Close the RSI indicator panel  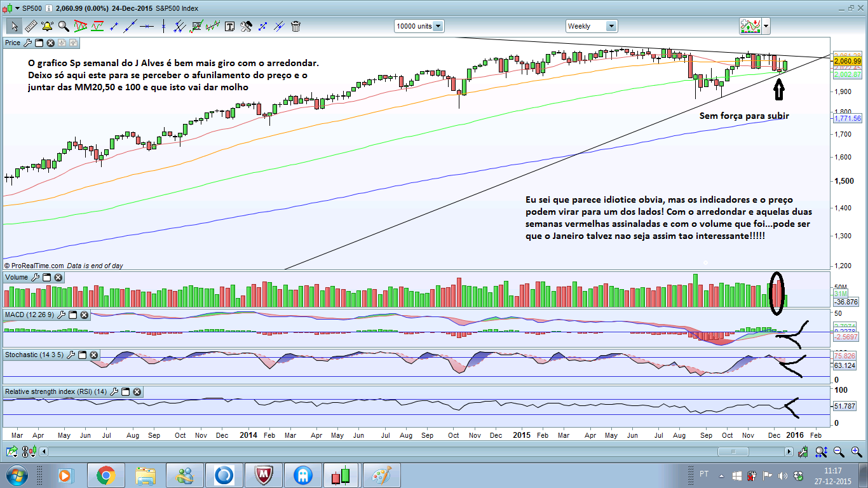tap(137, 391)
